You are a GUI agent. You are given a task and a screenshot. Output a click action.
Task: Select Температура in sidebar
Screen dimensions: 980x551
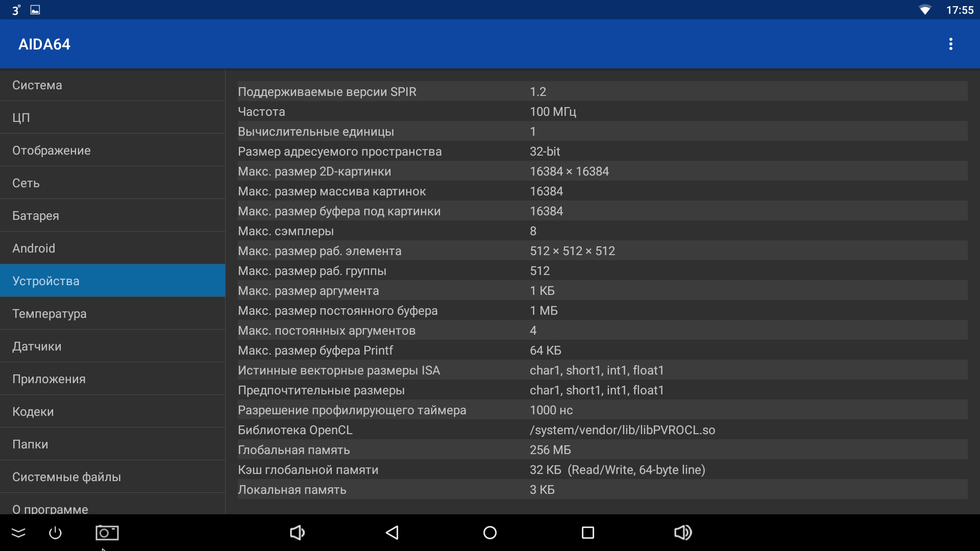(112, 314)
